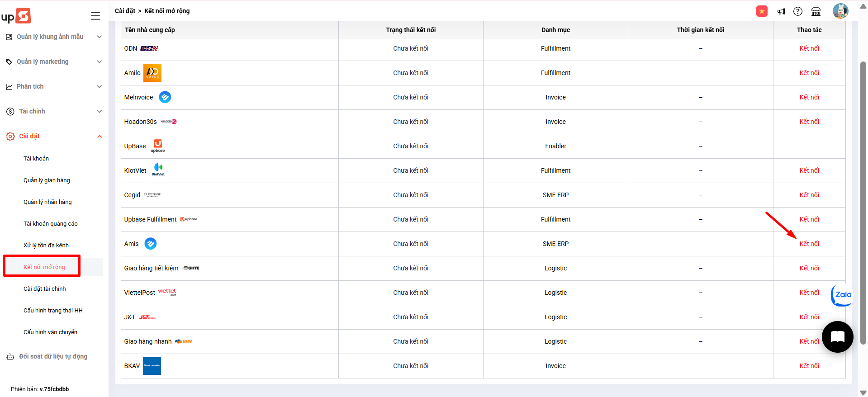Click the vertical page scrollbar
868x397 pixels.
coord(863,203)
